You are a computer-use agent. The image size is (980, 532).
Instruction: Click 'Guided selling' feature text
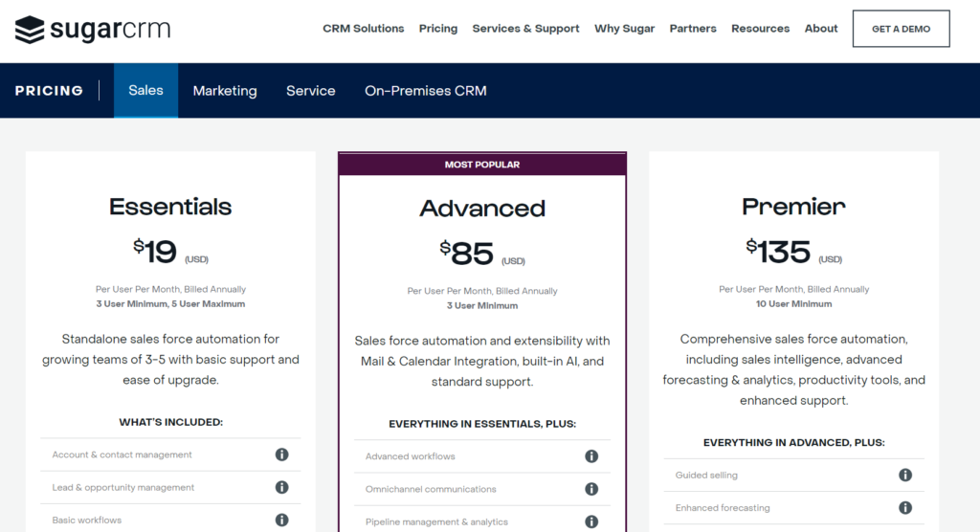[x=706, y=476]
